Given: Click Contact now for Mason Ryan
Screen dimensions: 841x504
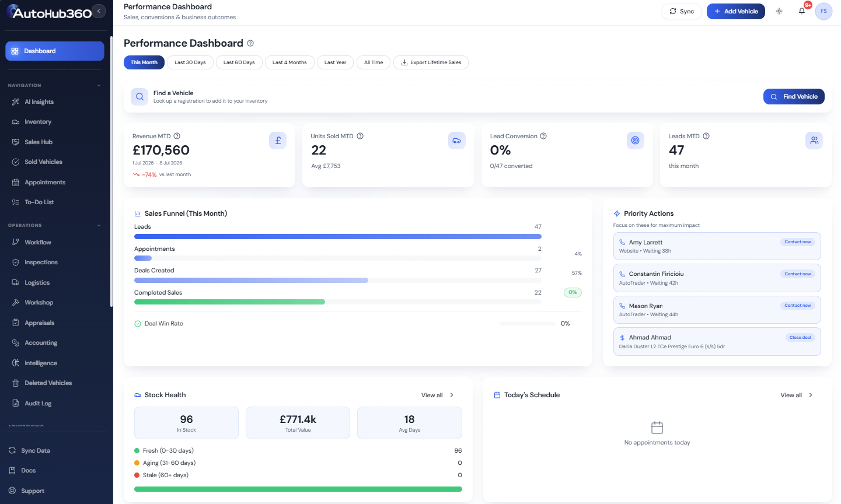Looking at the screenshot, I should coord(798,305).
